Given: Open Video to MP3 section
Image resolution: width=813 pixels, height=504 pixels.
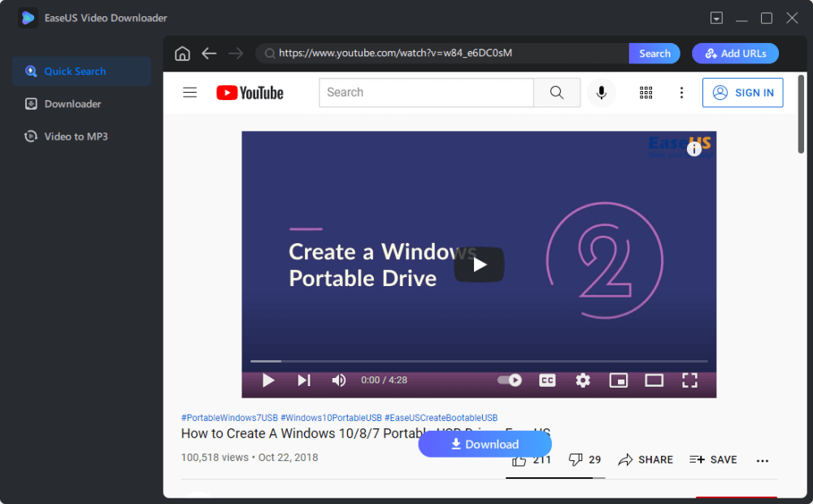Looking at the screenshot, I should pos(76,137).
